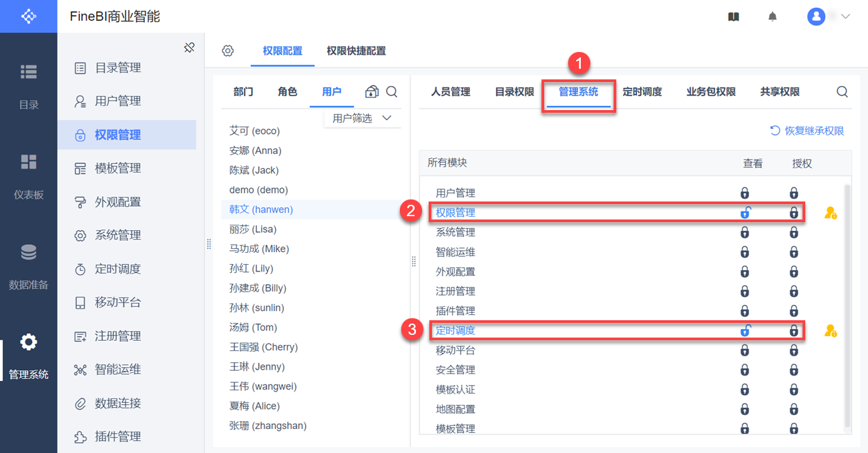Toggle 查看 lock for 用户管理 module
Image resolution: width=868 pixels, height=453 pixels.
745,193
